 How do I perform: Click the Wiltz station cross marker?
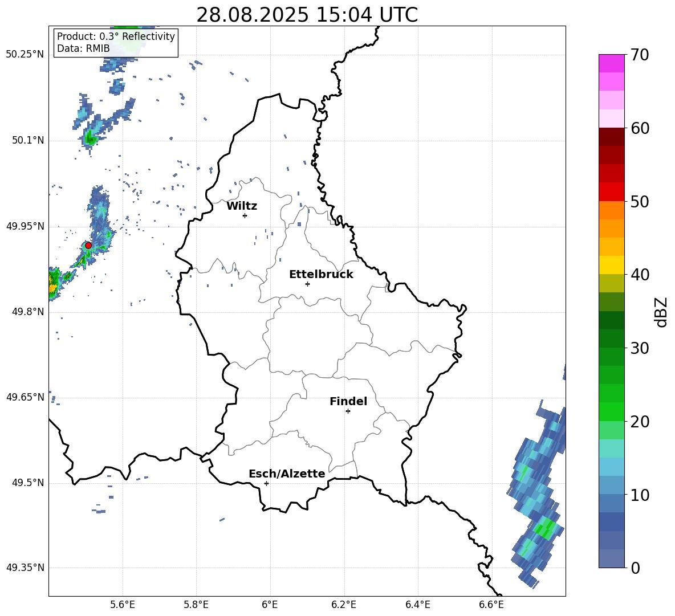(x=245, y=215)
